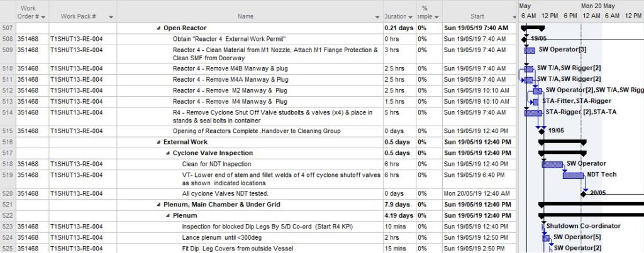This screenshot has width=644, height=253.
Task: Open the Duration column filter dropdown
Action: [x=410, y=16]
